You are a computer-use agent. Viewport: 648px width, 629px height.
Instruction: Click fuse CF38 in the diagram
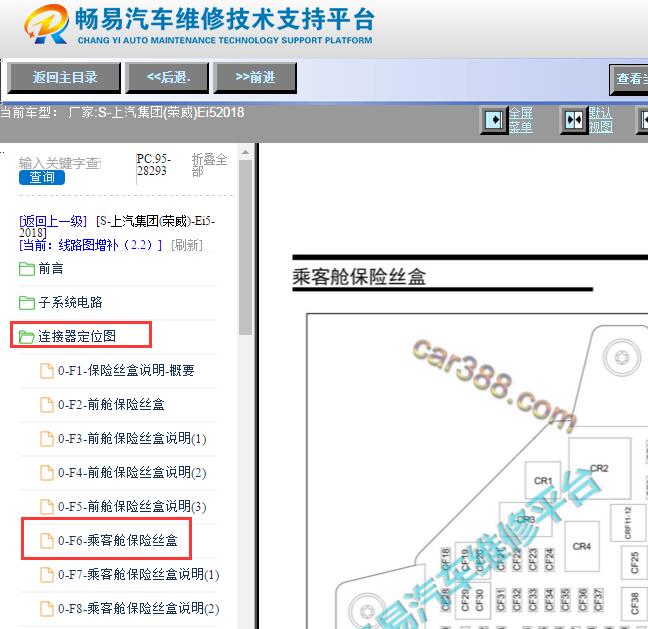click(x=634, y=603)
